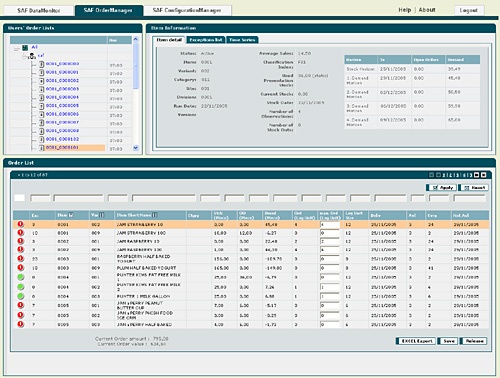Click manual order field in JAM STRAWBERRY 10 row

(x=329, y=225)
